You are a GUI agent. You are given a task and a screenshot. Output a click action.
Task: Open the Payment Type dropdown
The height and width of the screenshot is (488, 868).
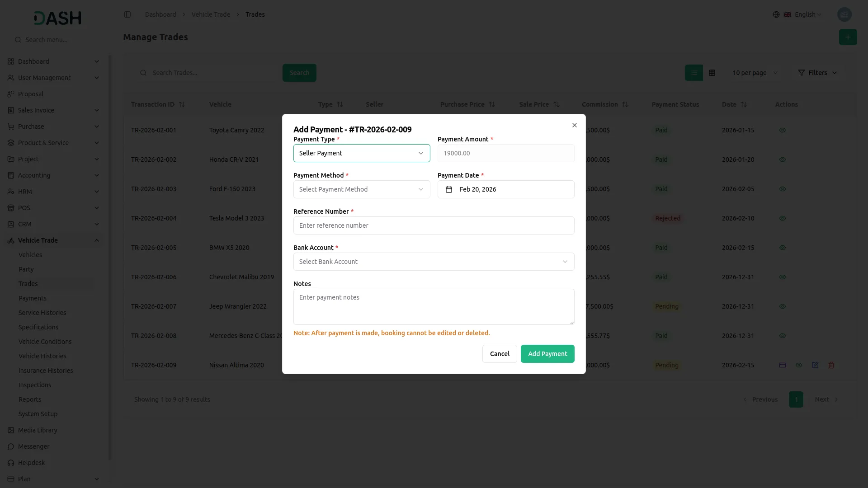(361, 153)
